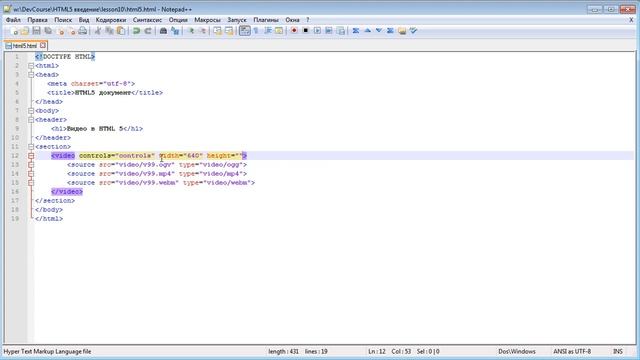Close html5.html tab with its red X
This screenshot has width=640, height=360.
pyautogui.click(x=43, y=46)
